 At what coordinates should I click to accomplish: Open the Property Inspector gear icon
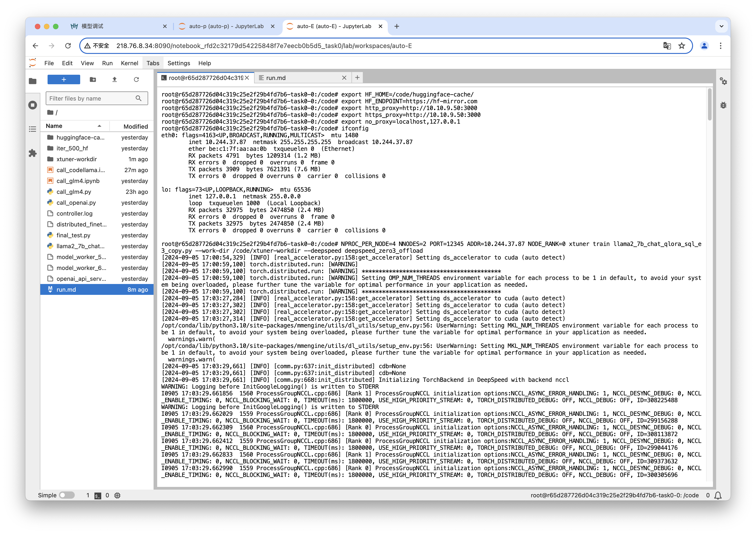(x=723, y=81)
